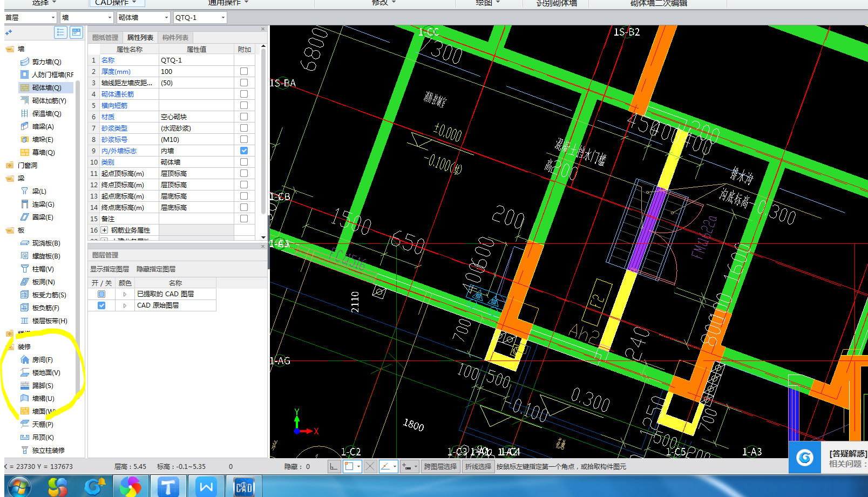Click 显示指定图层 button
The height and width of the screenshot is (497, 868).
click(x=110, y=269)
